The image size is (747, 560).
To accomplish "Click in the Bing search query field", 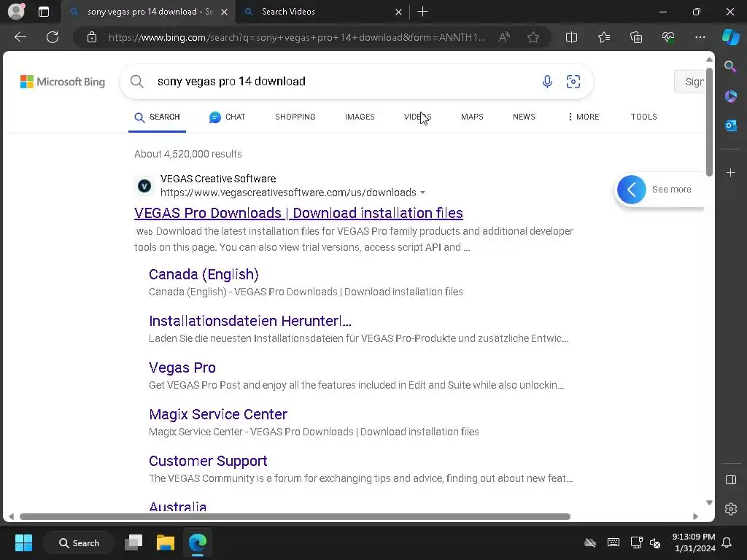I will (x=343, y=82).
